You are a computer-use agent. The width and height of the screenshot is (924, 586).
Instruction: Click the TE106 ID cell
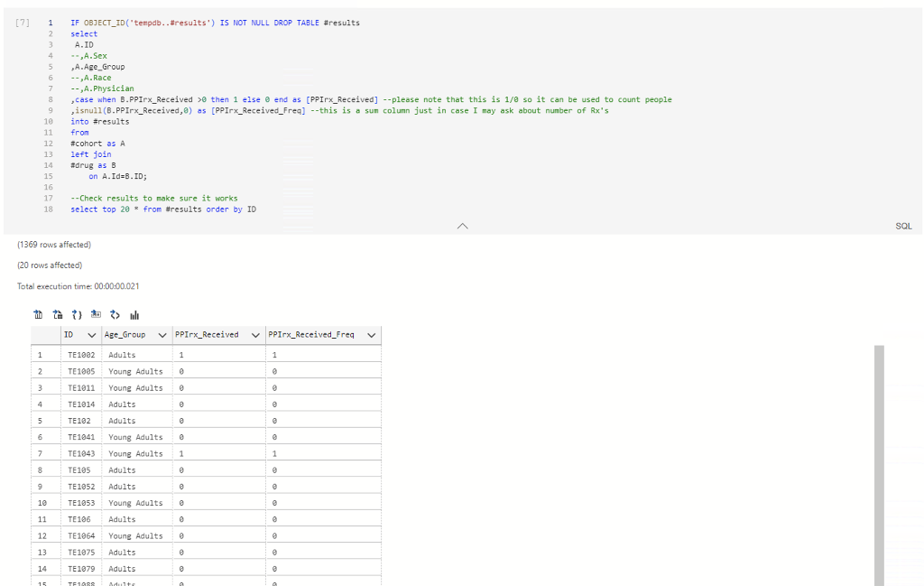[81, 519]
